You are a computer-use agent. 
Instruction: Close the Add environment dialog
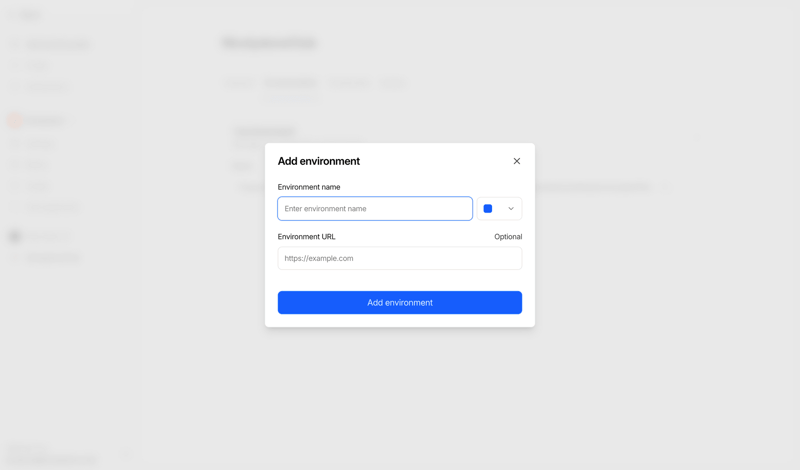pyautogui.click(x=517, y=161)
